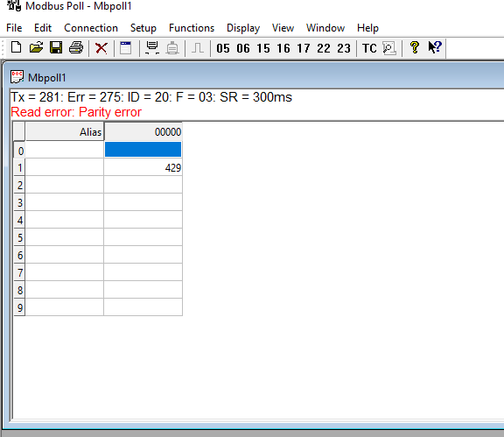
Task: Select function 15 write multiple coils
Action: [x=263, y=48]
